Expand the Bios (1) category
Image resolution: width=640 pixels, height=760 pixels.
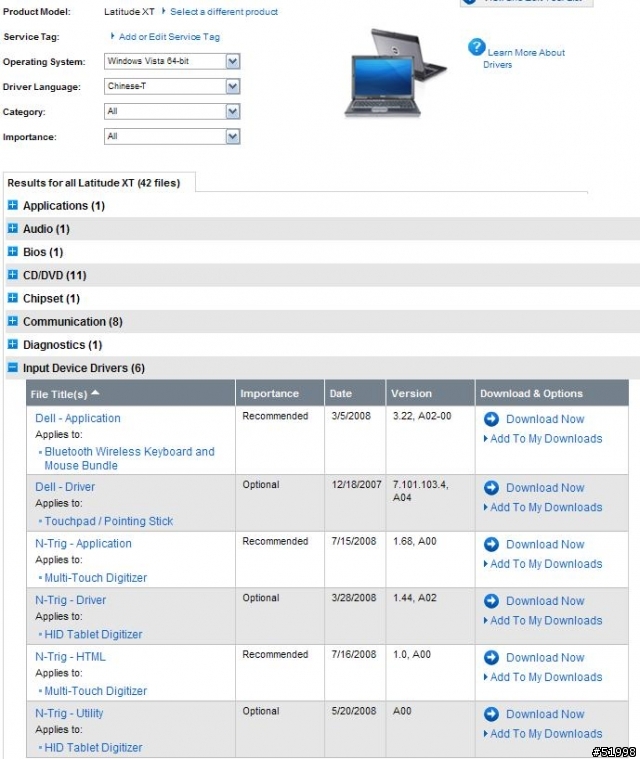pos(13,252)
